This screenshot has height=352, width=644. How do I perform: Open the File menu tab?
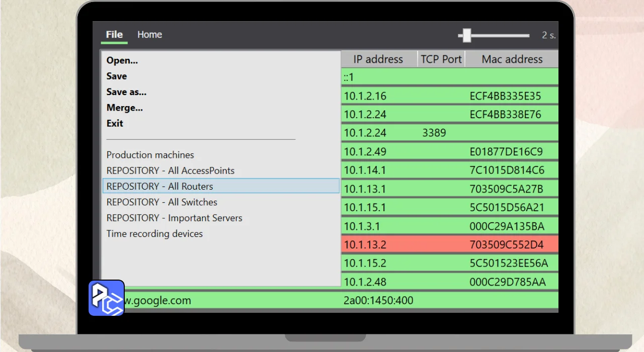pos(114,35)
